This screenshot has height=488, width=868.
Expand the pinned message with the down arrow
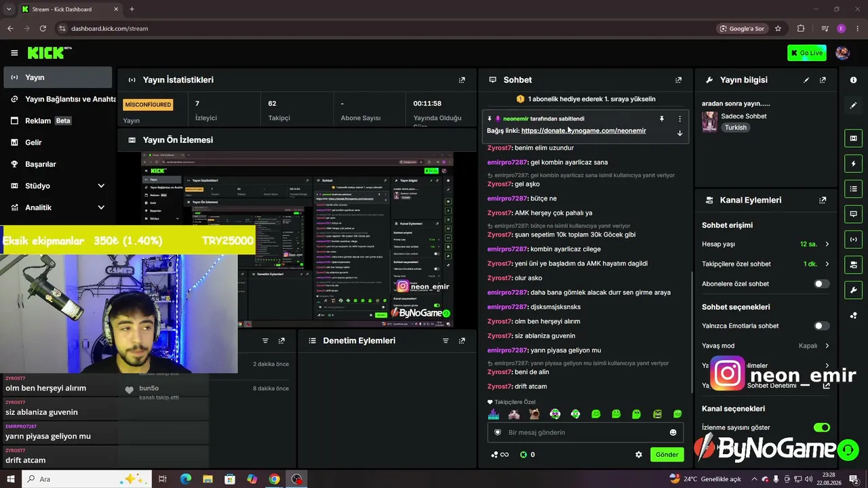pyautogui.click(x=679, y=134)
